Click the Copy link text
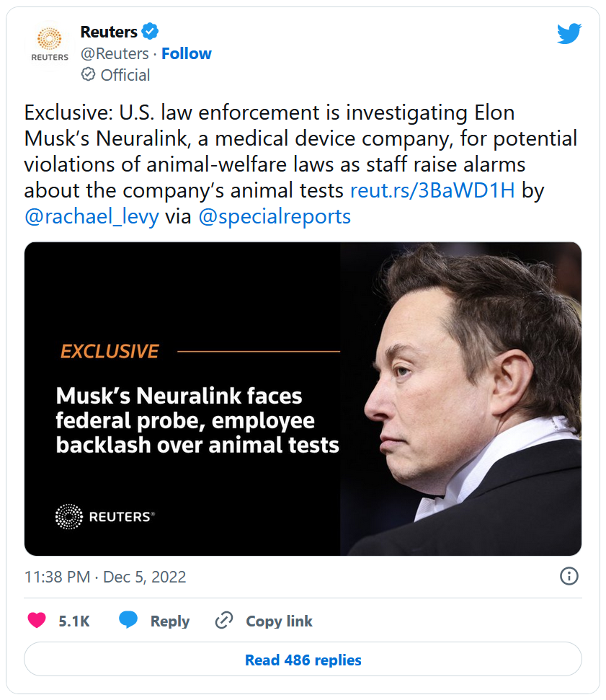This screenshot has width=606, height=700. tap(279, 621)
